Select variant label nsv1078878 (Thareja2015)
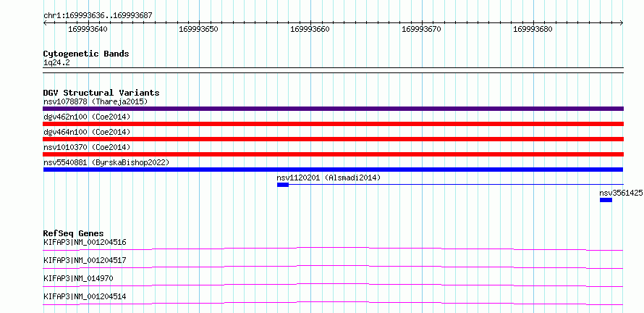 pos(96,101)
